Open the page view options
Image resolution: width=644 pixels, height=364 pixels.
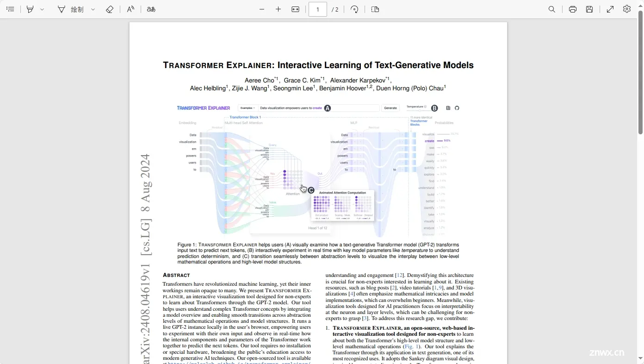pyautogui.click(x=375, y=9)
